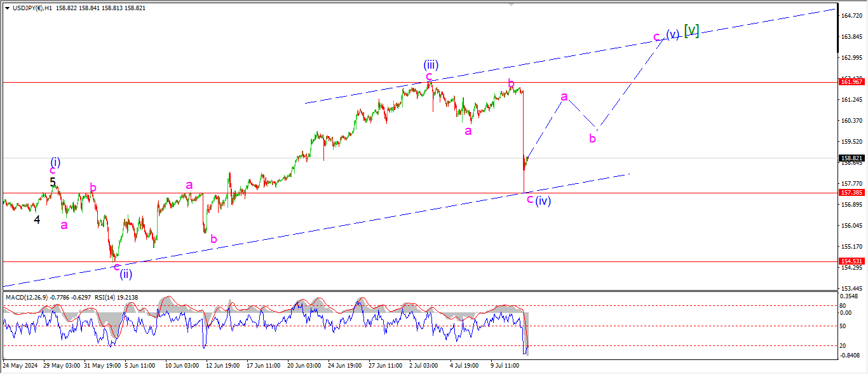
Task: Select the magenta c label beside (iv)
Action: 530,199
